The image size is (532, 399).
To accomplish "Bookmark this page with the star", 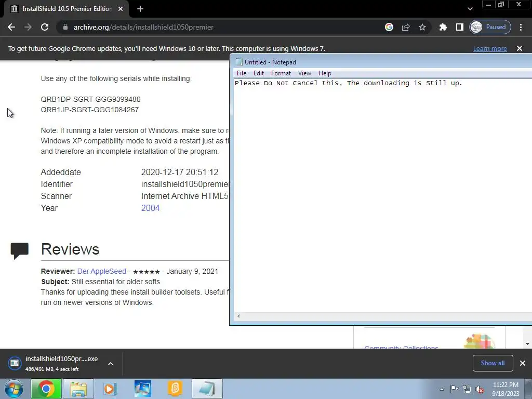I will (x=422, y=27).
